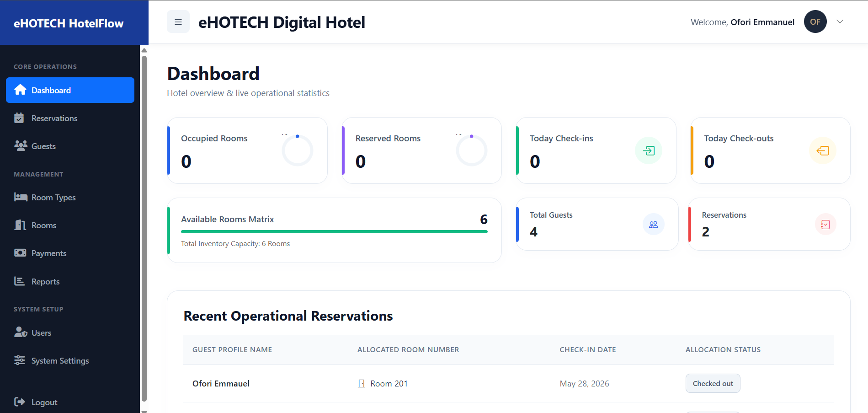The height and width of the screenshot is (413, 868).
Task: Navigate to Rooms in the sidebar
Action: tap(70, 225)
